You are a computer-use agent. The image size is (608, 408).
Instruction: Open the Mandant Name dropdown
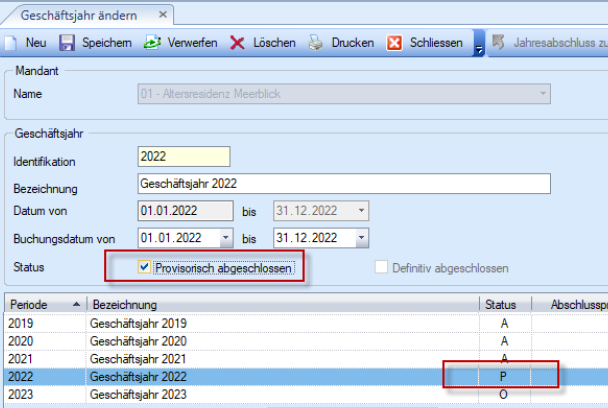point(543,93)
